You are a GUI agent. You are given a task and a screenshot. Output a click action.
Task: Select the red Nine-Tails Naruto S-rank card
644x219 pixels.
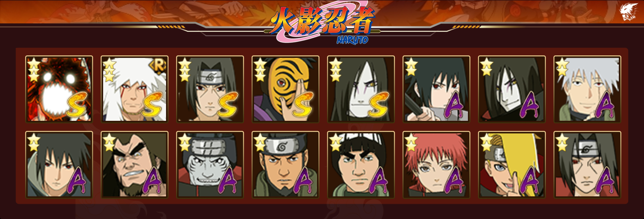(59, 89)
